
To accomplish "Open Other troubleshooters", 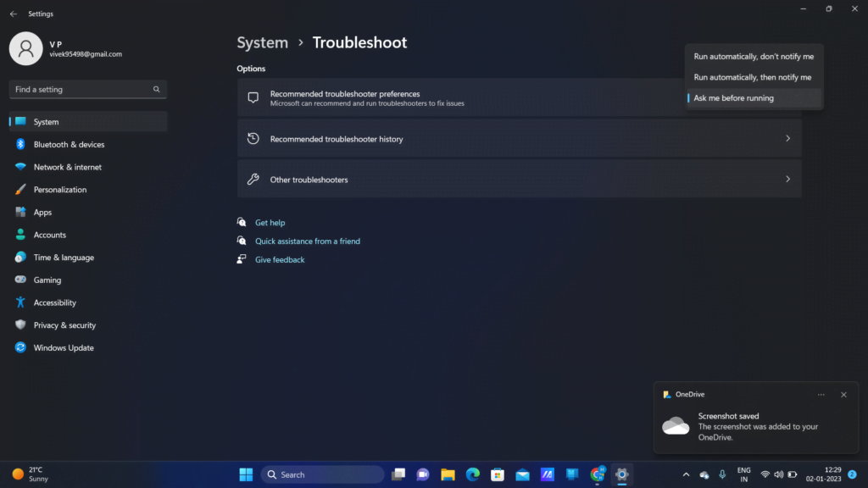I will point(520,180).
